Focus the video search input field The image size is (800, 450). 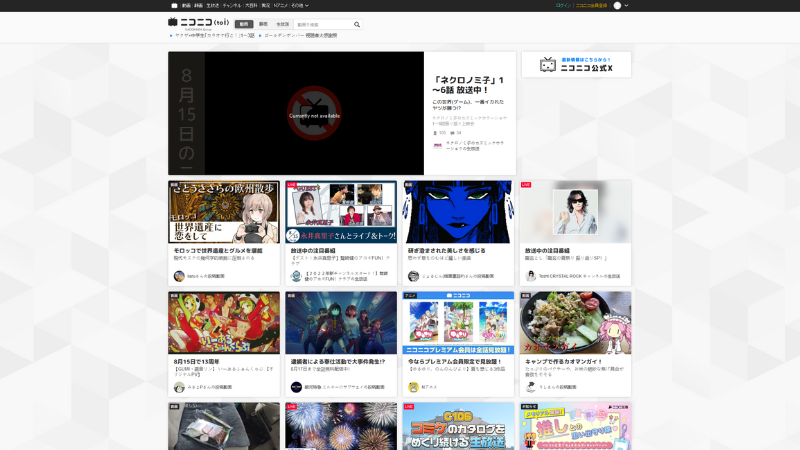(x=323, y=24)
